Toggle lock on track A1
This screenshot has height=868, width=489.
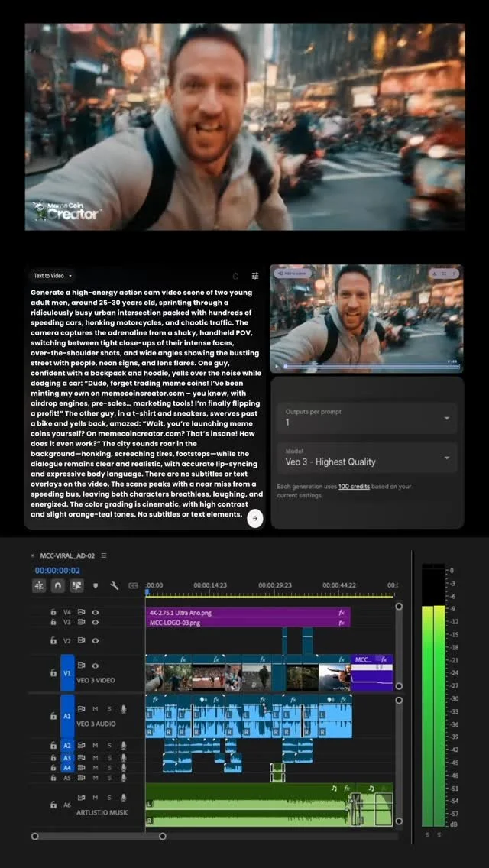click(x=53, y=716)
